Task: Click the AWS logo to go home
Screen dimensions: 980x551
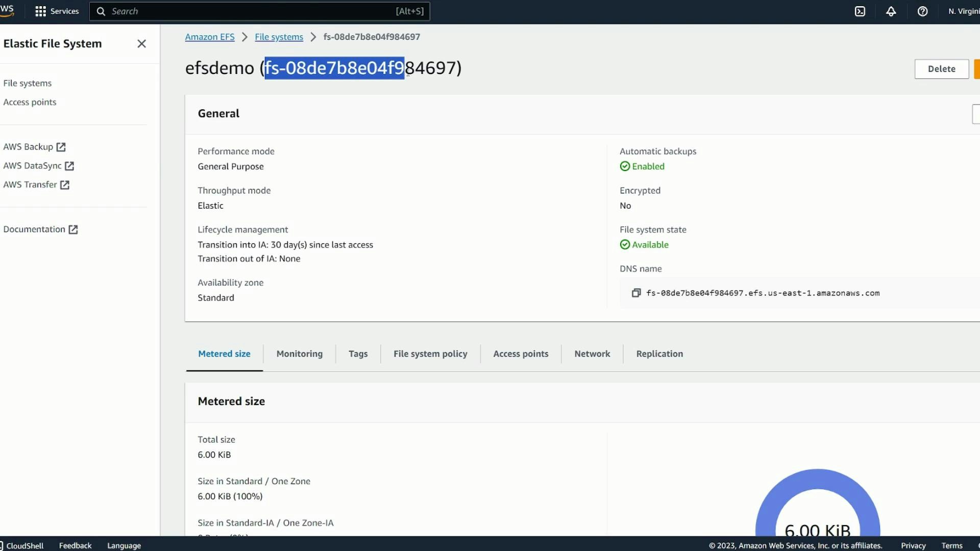Action: pyautogui.click(x=8, y=11)
